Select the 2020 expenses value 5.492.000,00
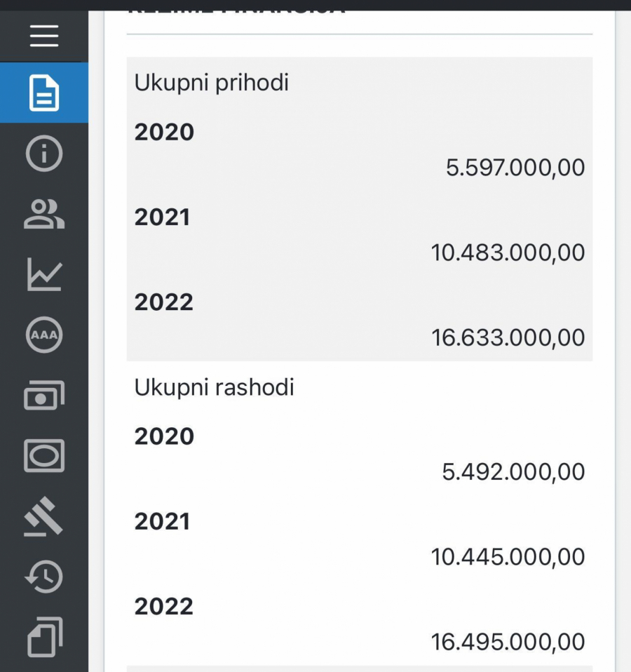 [513, 472]
